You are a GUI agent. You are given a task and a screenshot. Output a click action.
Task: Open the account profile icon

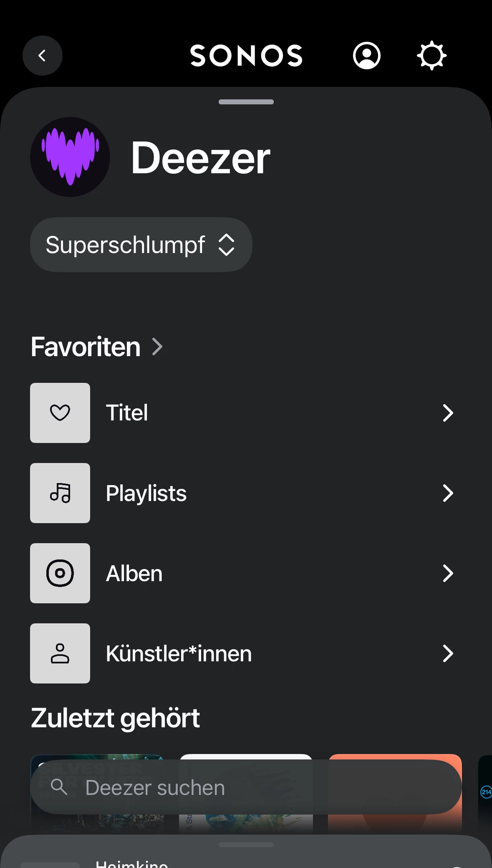(366, 56)
